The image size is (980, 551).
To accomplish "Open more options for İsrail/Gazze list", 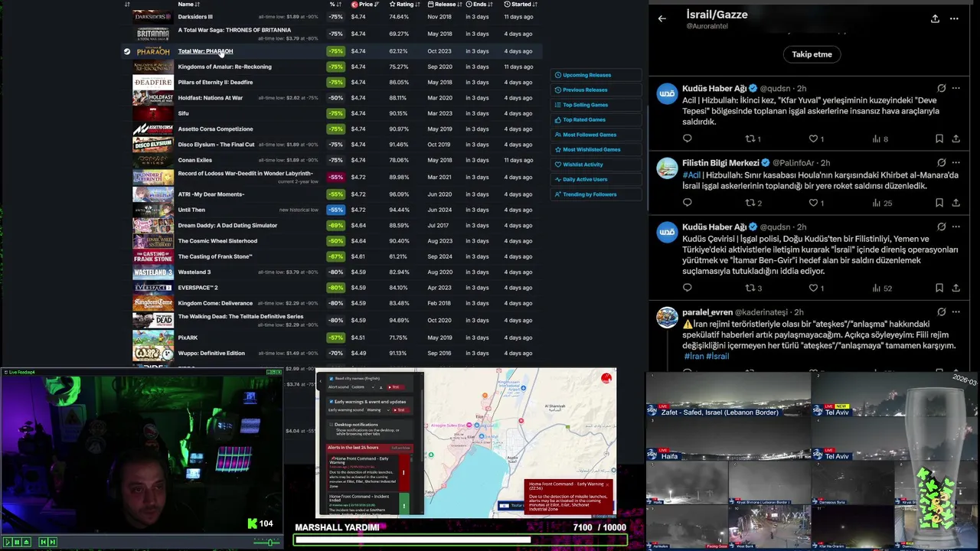I will click(x=954, y=18).
